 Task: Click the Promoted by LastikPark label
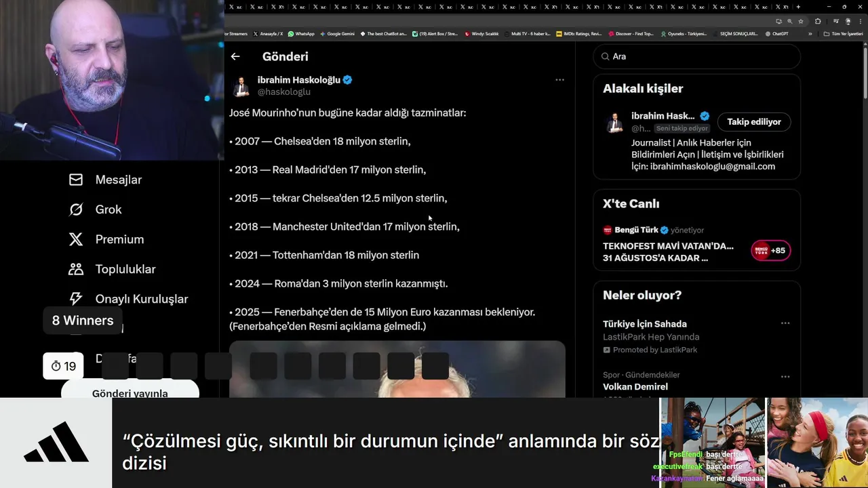[650, 350]
